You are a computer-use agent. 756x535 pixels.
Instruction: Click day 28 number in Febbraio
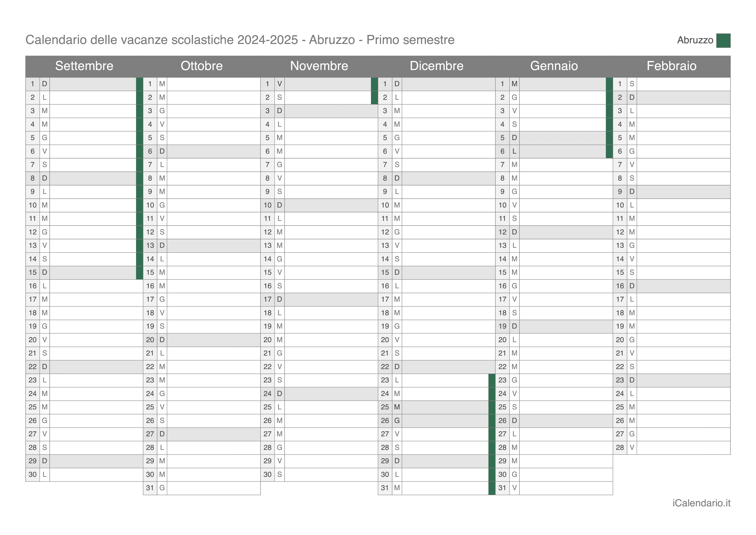620,447
